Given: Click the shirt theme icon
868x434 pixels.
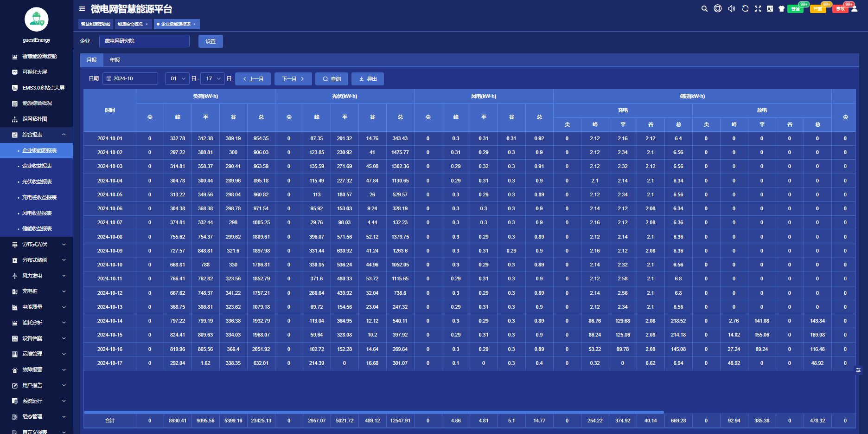Looking at the screenshot, I should [x=781, y=9].
